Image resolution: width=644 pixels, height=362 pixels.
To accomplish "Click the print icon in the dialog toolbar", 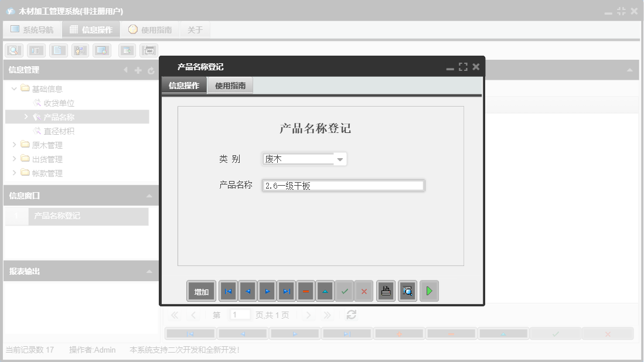I will tap(385, 291).
